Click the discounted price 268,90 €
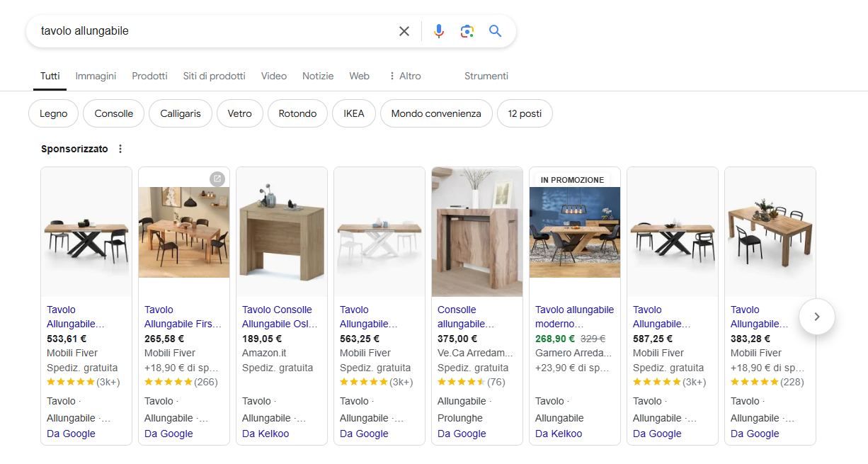The width and height of the screenshot is (868, 464). pos(556,339)
